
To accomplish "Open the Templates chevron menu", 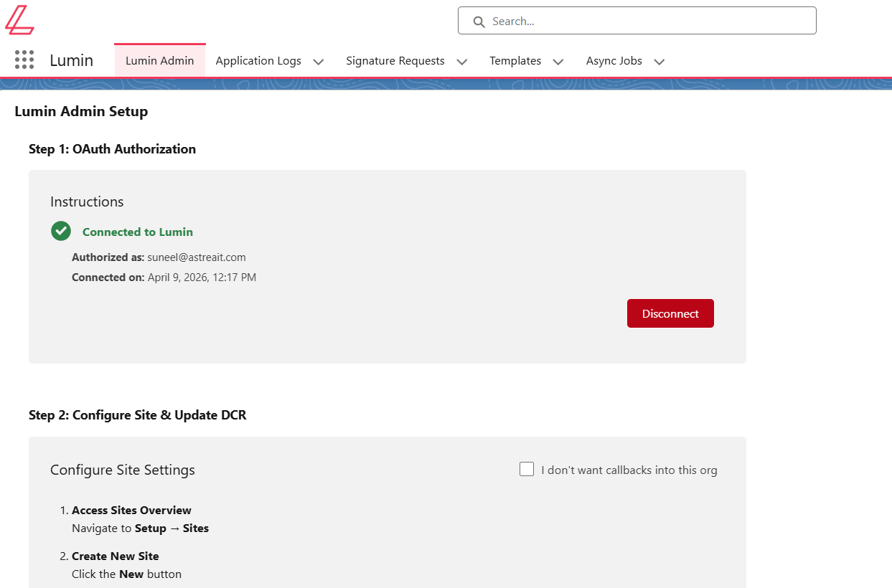I will (x=558, y=62).
